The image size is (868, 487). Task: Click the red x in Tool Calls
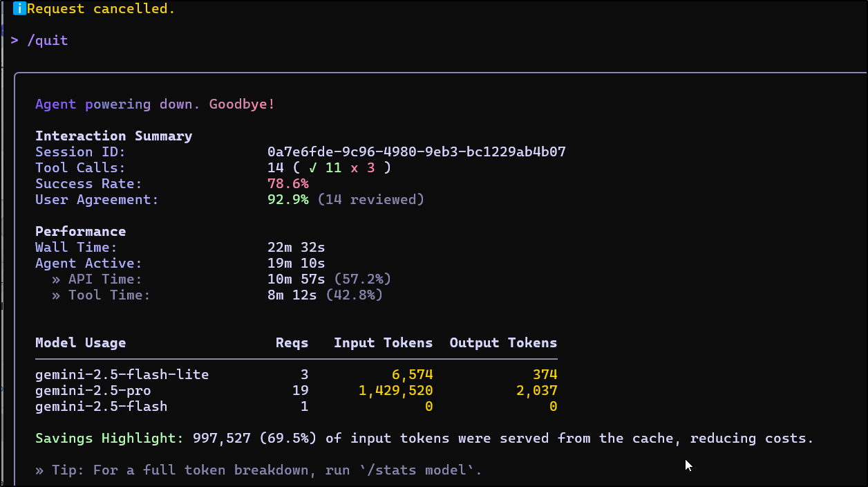pos(355,168)
